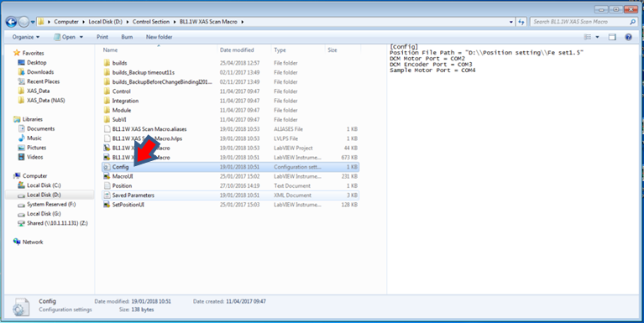Select the Config settings file icon

[x=107, y=167]
